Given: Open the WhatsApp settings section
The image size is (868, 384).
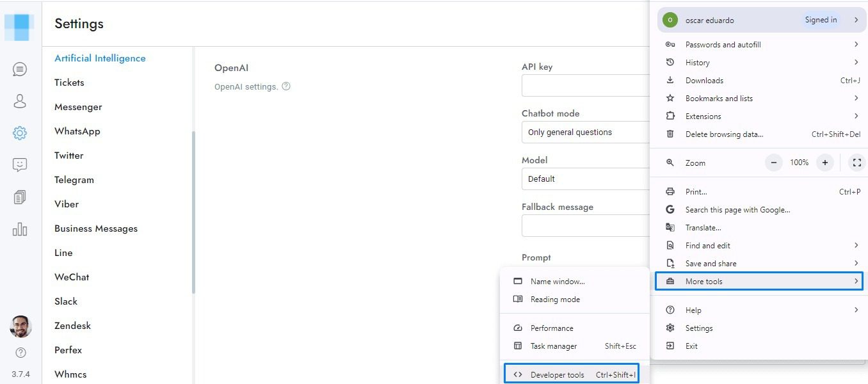Looking at the screenshot, I should coord(77,131).
